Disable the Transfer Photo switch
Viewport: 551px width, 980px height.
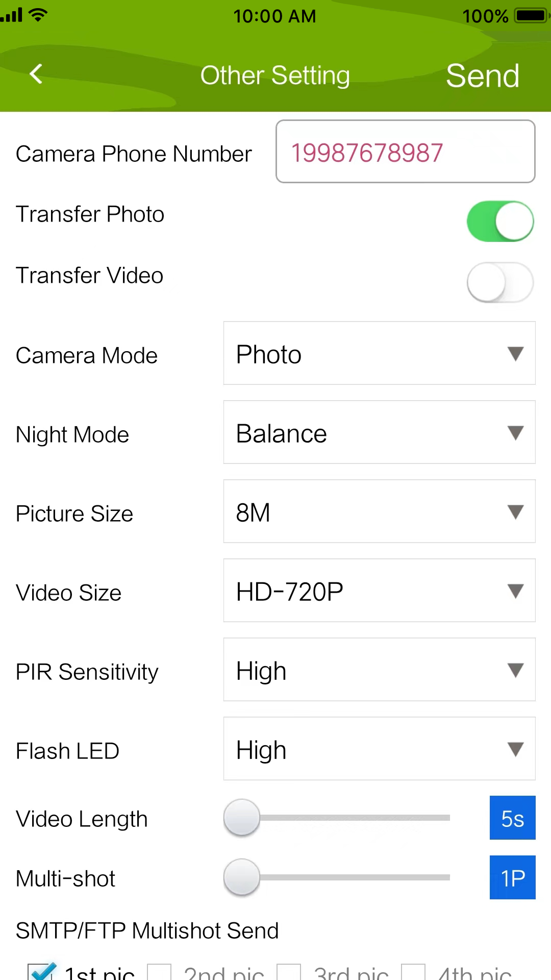pos(500,222)
